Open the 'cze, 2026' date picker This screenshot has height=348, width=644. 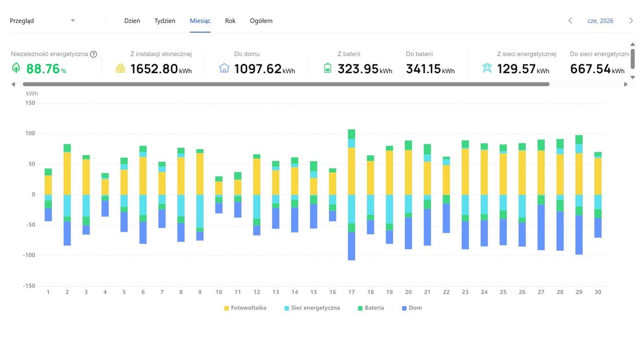point(600,21)
